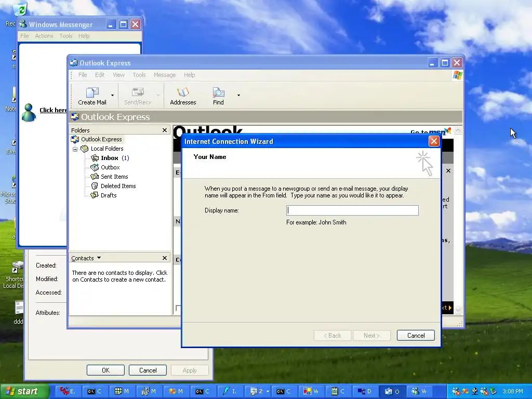
Task: Click the 'Click here' sign-in link in Messenger
Action: point(53,110)
